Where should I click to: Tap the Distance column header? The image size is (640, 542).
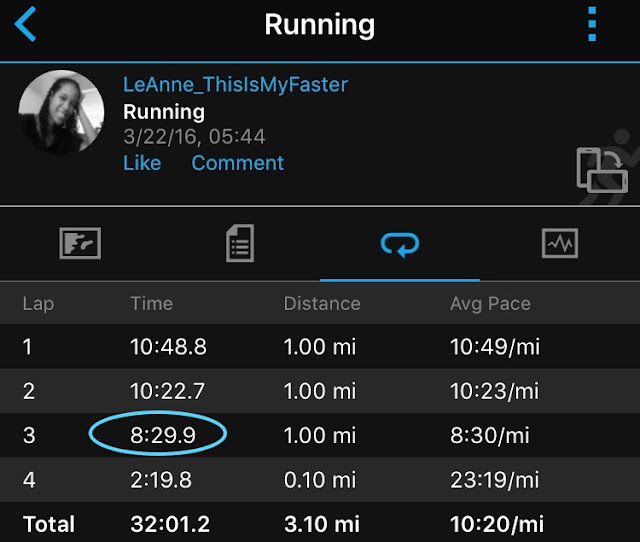pos(322,304)
